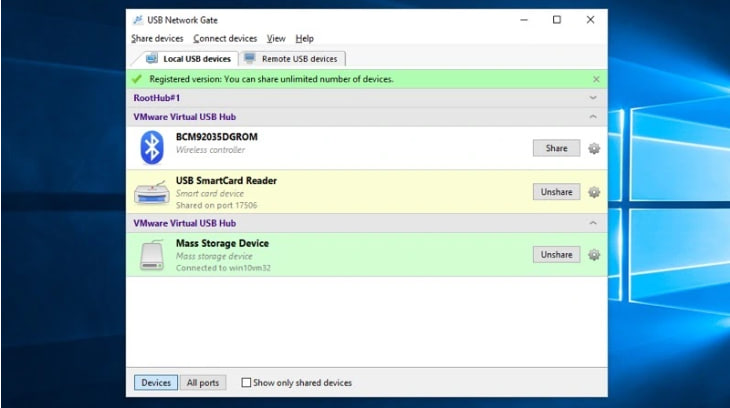Click the Wireless controller description text
730x408 pixels.
coord(210,150)
